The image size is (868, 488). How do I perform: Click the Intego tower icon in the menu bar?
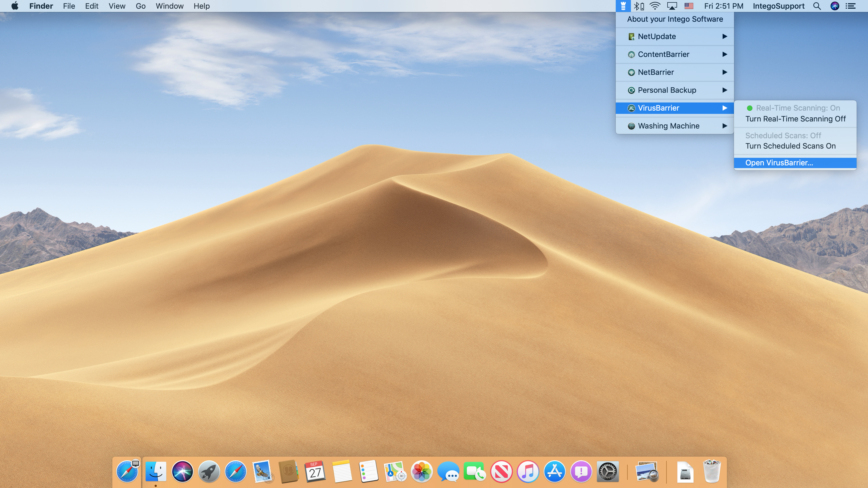pos(623,6)
